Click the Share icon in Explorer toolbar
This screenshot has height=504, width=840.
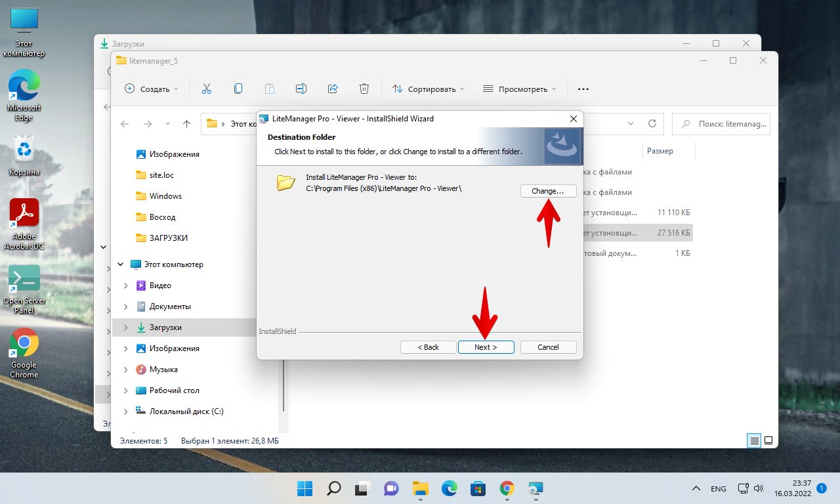pyautogui.click(x=333, y=89)
